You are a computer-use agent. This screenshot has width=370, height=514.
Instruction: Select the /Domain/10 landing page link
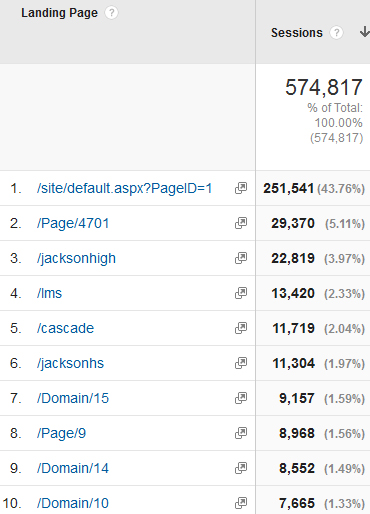pyautogui.click(x=73, y=503)
